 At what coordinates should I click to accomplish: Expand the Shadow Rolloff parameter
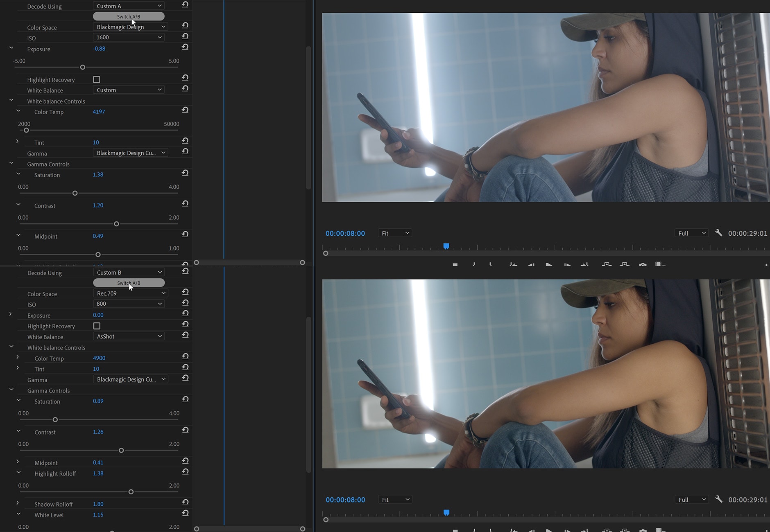pos(17,503)
